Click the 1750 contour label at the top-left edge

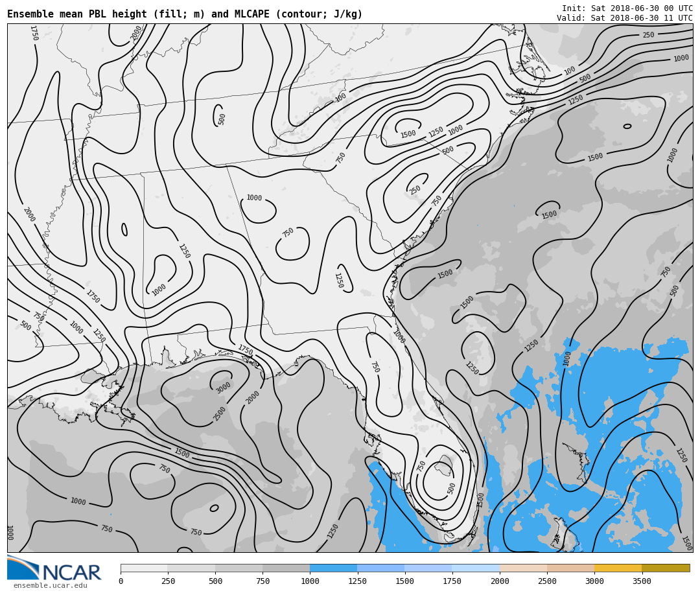34,32
